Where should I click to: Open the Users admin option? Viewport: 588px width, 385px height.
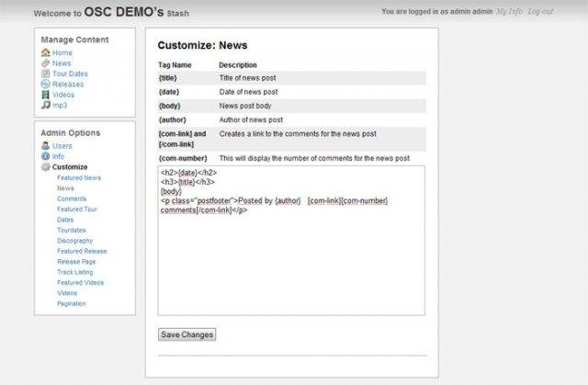62,146
